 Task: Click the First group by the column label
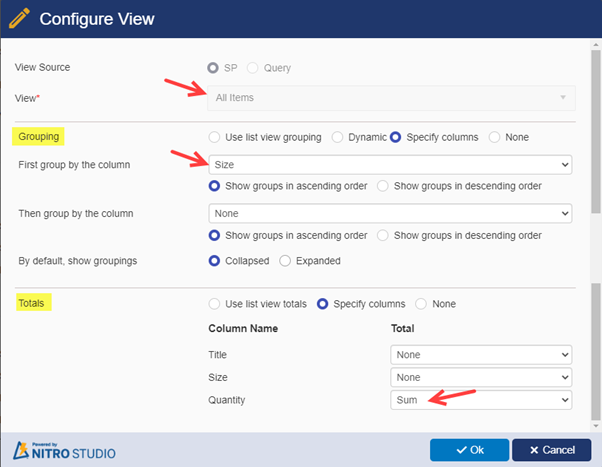pos(74,165)
